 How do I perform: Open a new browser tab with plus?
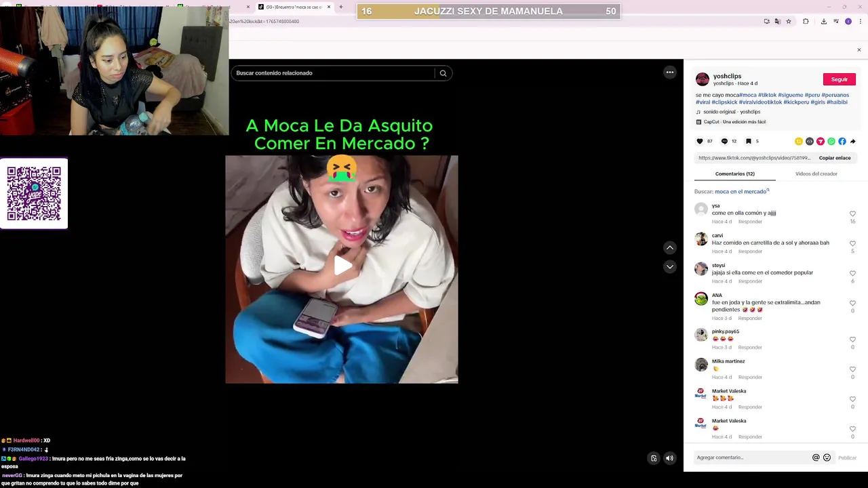341,7
